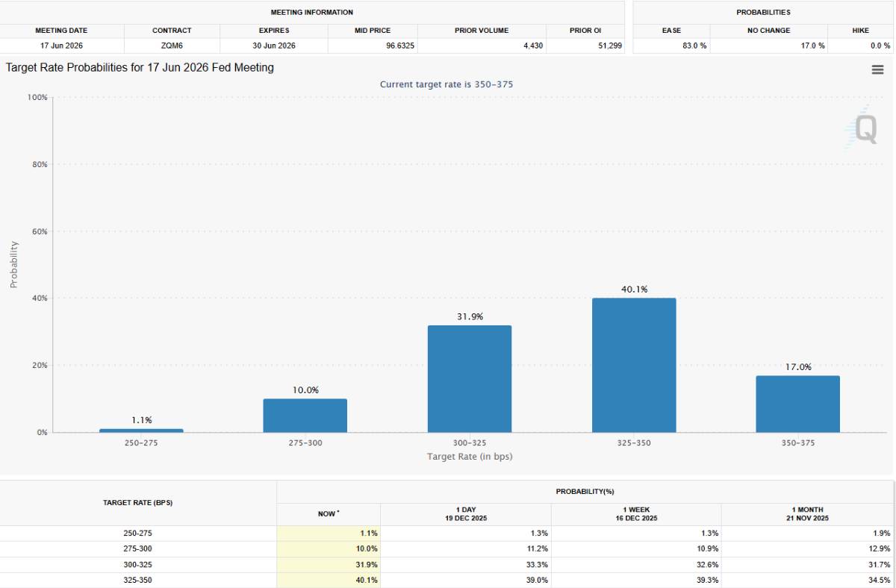Select the tallest 325-350 bar
Image resolution: width=896 pixels, height=588 pixels.
coord(634,366)
